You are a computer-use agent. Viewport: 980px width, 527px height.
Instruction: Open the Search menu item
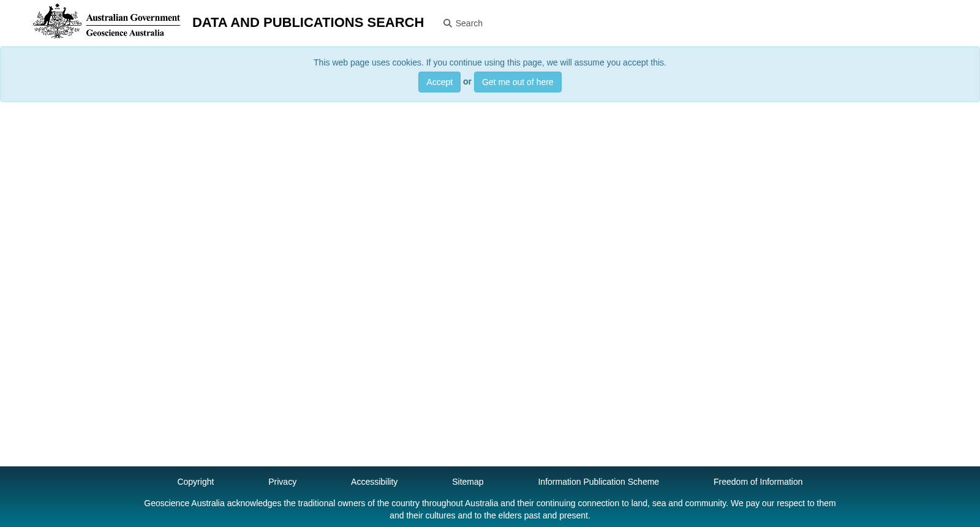463,23
